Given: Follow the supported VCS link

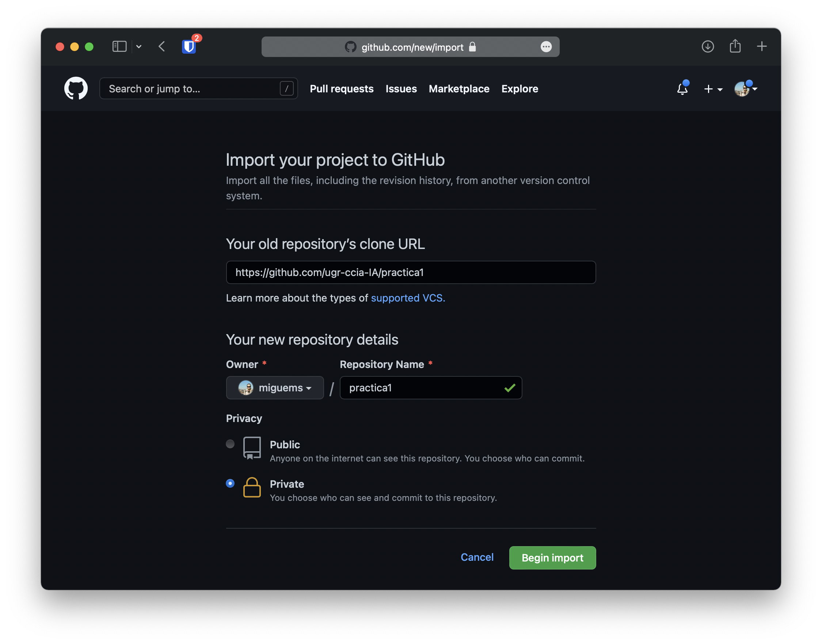Looking at the screenshot, I should (x=408, y=298).
